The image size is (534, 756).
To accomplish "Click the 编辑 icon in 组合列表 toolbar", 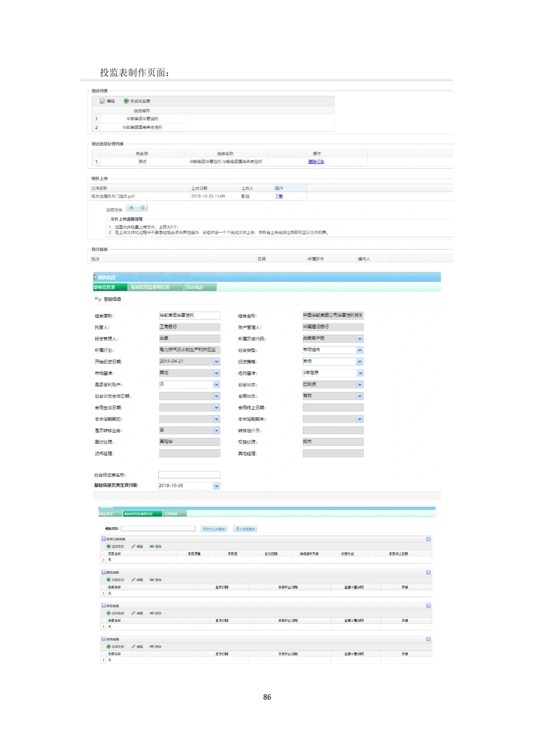I will [x=103, y=101].
